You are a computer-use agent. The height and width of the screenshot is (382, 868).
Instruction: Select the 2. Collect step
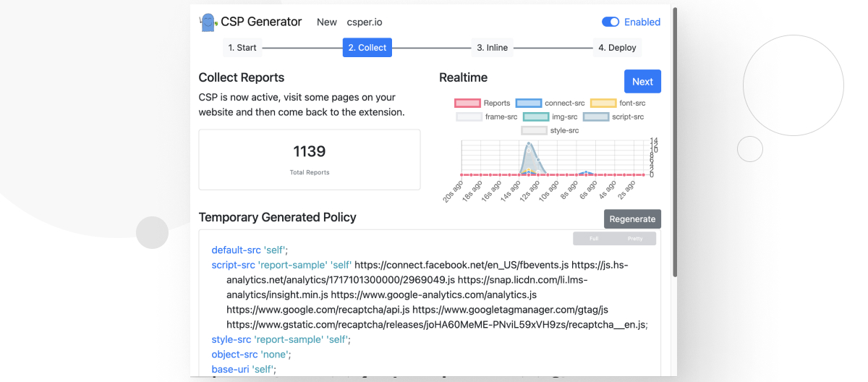367,48
